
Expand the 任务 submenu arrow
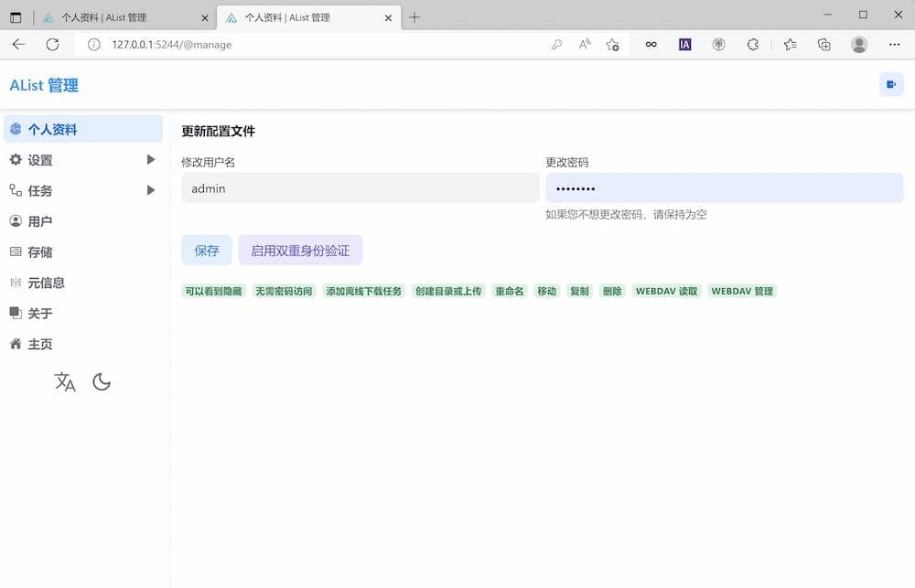point(151,190)
